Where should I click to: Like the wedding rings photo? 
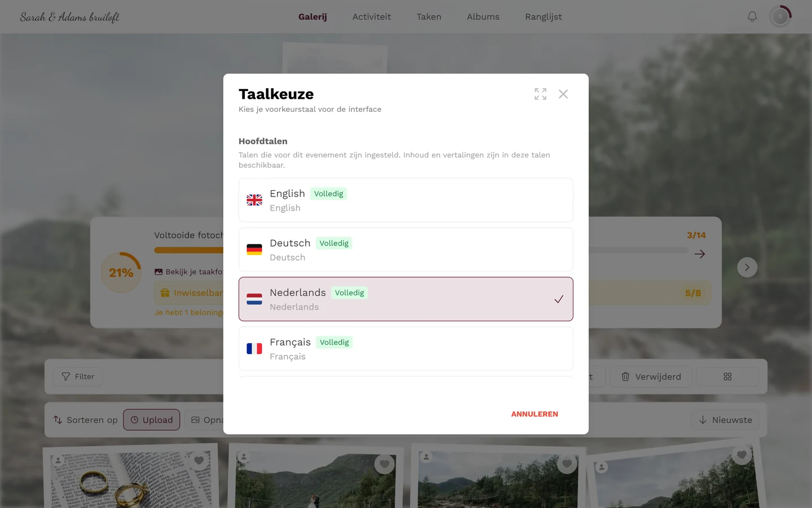click(x=198, y=461)
